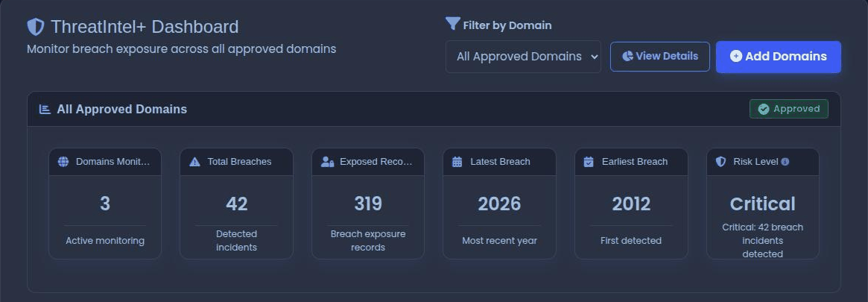Click the Latest Breach card header label
868x302 pixels.
(x=501, y=162)
